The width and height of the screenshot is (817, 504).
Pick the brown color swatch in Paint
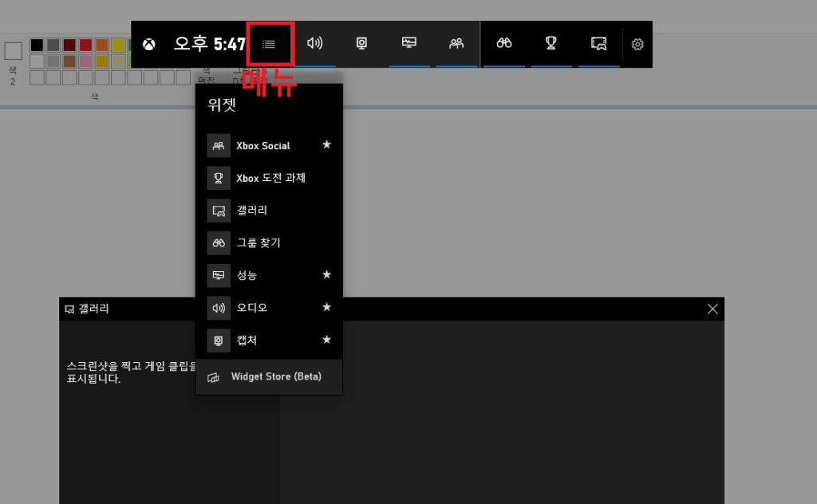click(x=70, y=61)
